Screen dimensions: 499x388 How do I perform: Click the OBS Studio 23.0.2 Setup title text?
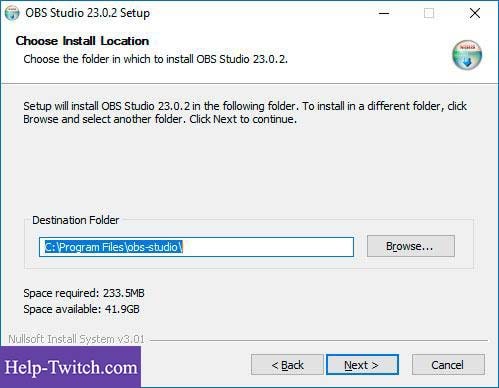pos(88,13)
